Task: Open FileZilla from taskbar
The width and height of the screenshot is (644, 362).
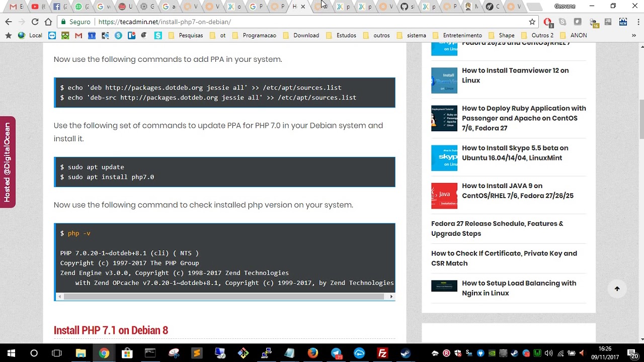Action: click(x=382, y=353)
